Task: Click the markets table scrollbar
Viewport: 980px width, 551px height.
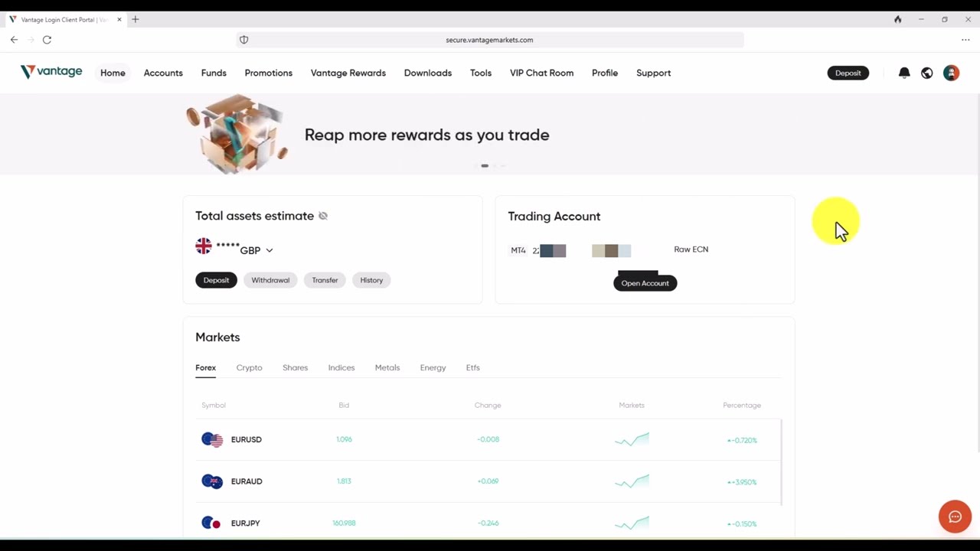Action: click(781, 462)
